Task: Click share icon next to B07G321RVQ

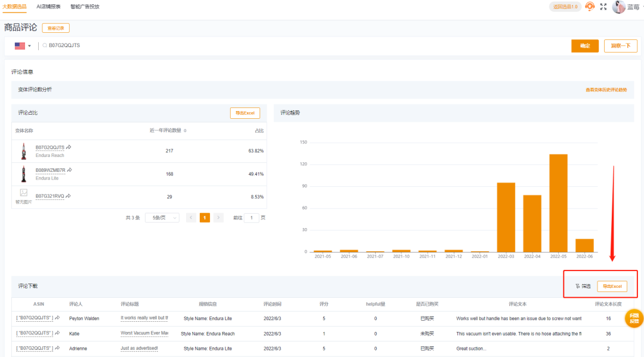Action: [x=68, y=196]
